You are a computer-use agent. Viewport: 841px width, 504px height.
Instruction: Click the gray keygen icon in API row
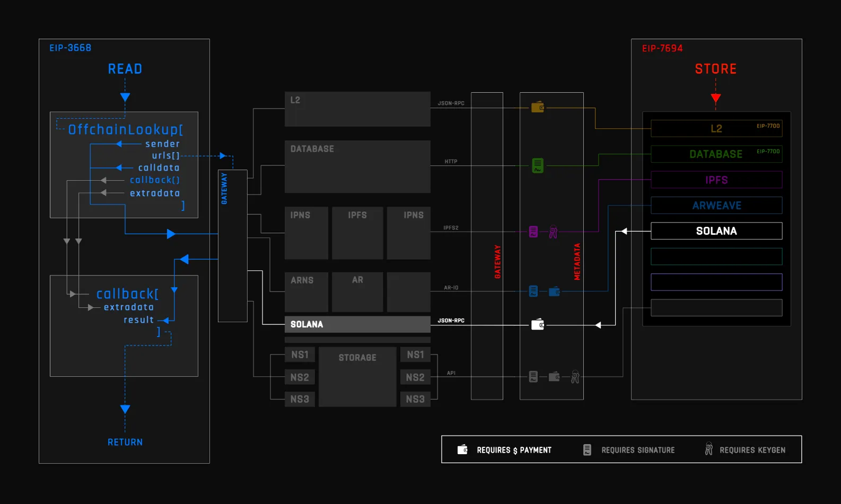(575, 377)
